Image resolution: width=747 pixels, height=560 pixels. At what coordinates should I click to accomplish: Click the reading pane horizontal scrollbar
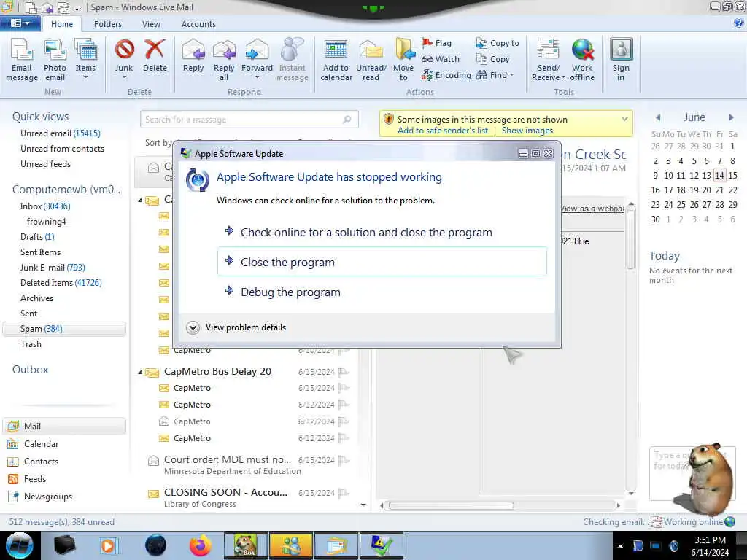click(451, 506)
